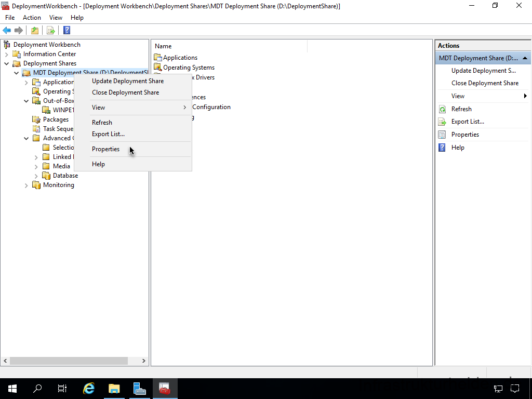Screen dimensions: 532x399
Task: Expand the Information Center node
Action: pos(6,54)
